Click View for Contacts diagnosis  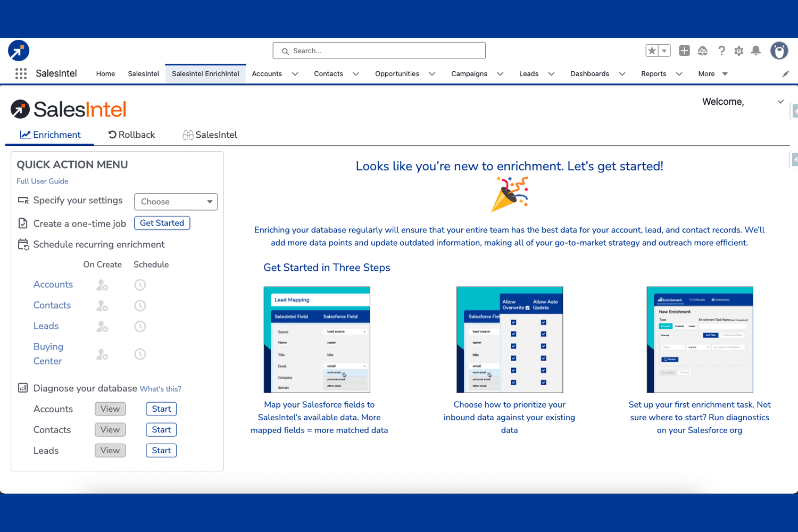click(x=110, y=429)
